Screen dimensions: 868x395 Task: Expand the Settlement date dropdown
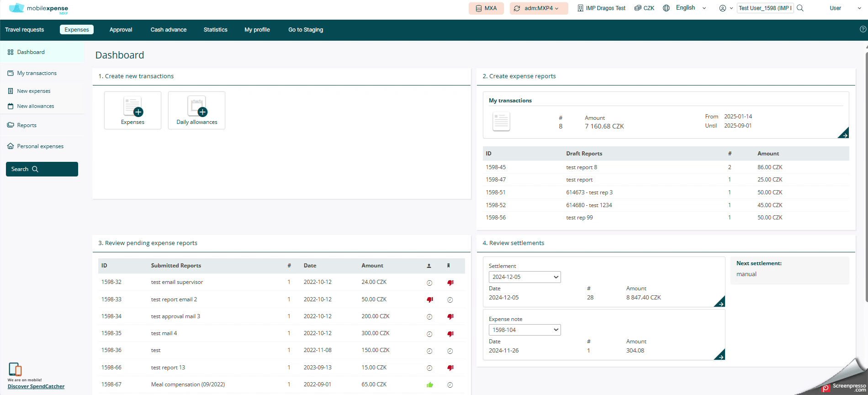coord(524,277)
